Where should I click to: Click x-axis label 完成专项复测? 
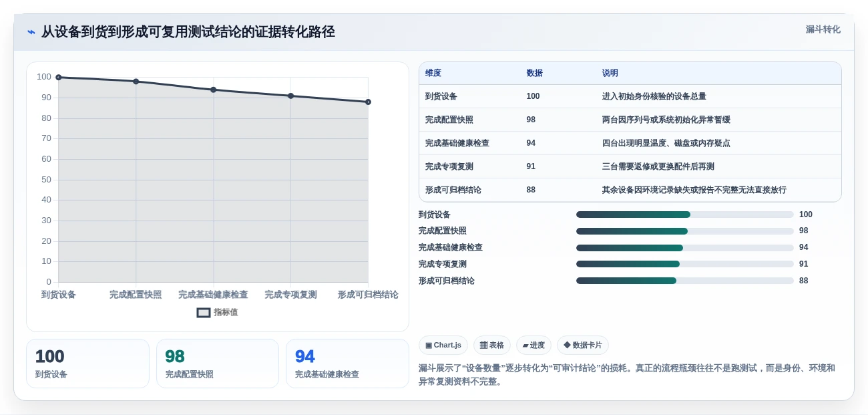(x=291, y=295)
